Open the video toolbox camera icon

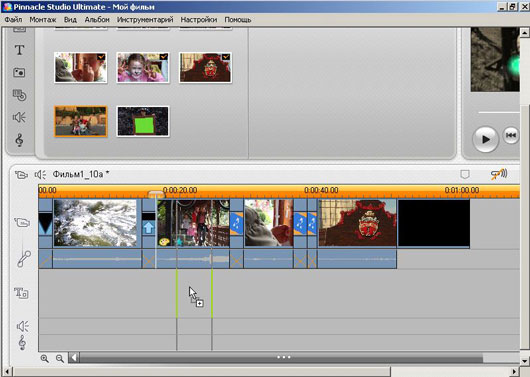point(21,175)
